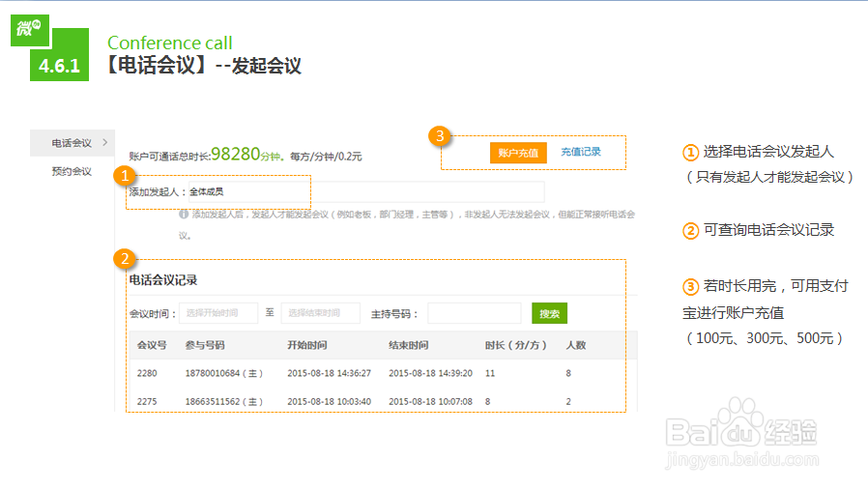868x490 pixels.
Task: Click the 98280 minutes balance value
Action: (x=235, y=154)
